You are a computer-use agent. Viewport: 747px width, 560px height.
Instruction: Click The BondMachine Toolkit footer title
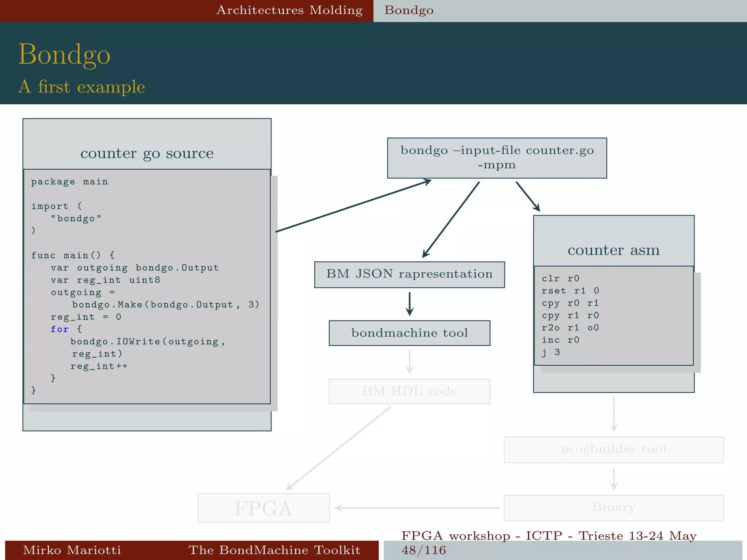[274, 550]
